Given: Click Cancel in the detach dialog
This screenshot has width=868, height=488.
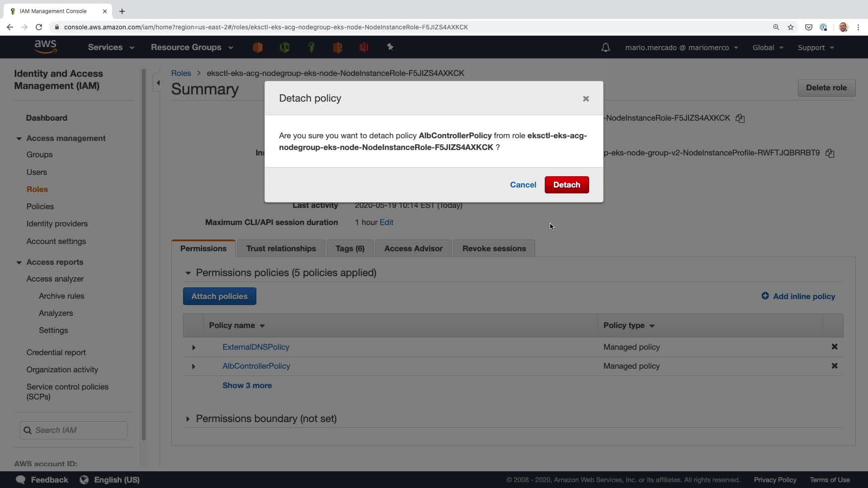Looking at the screenshot, I should (523, 185).
